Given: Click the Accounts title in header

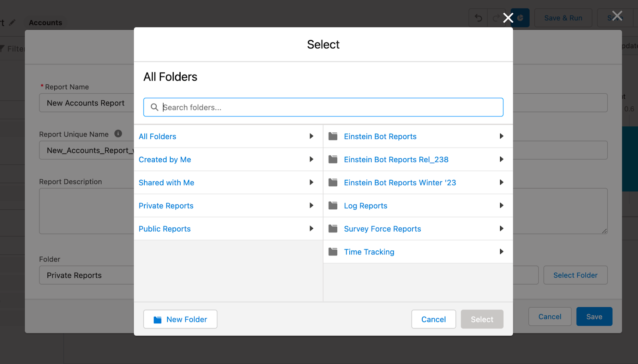Looking at the screenshot, I should coord(45,23).
